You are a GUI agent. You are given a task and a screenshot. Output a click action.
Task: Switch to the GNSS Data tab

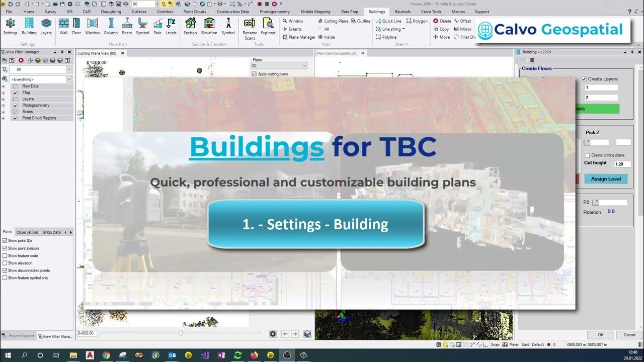coord(51,232)
